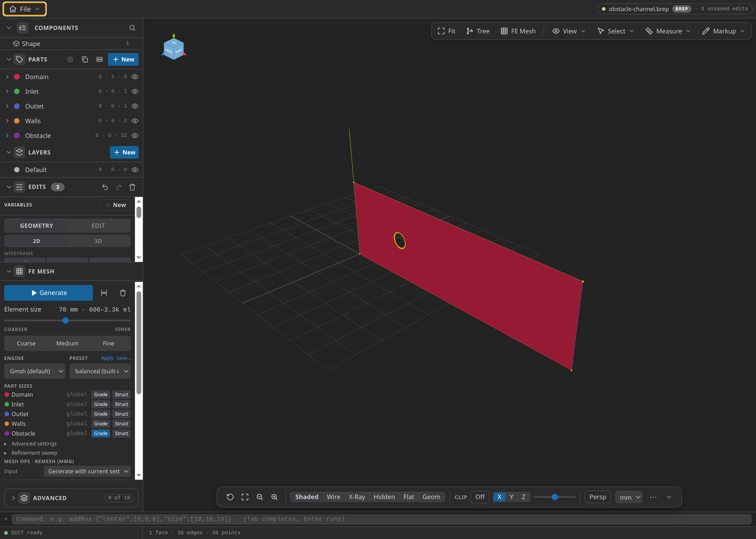756x539 pixels.
Task: Collapse the bottom toolbar chevron
Action: pyautogui.click(x=669, y=497)
